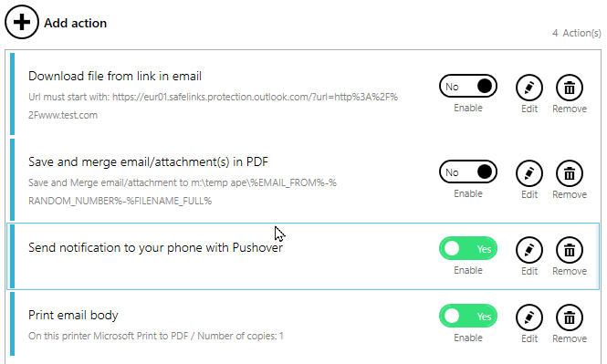This screenshot has width=607, height=364.
Task: Select the Send notification with Pushover row
Action: coord(303,256)
